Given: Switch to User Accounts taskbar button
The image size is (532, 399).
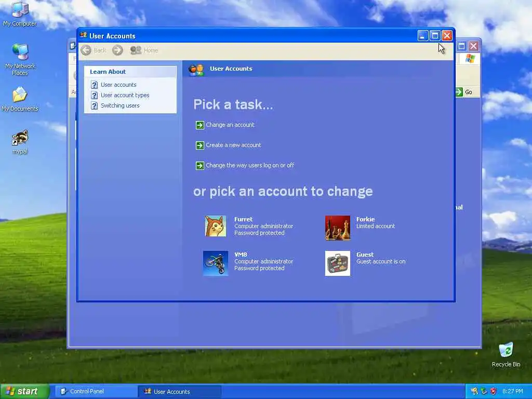Looking at the screenshot, I should tap(179, 392).
